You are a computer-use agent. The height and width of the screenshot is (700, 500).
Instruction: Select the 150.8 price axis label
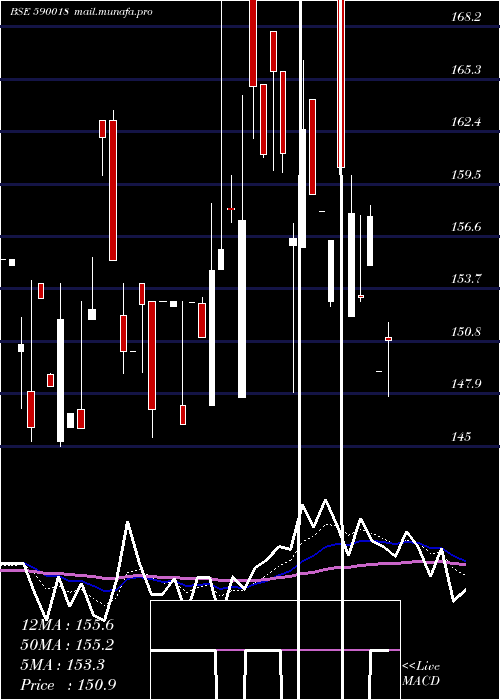click(x=466, y=332)
